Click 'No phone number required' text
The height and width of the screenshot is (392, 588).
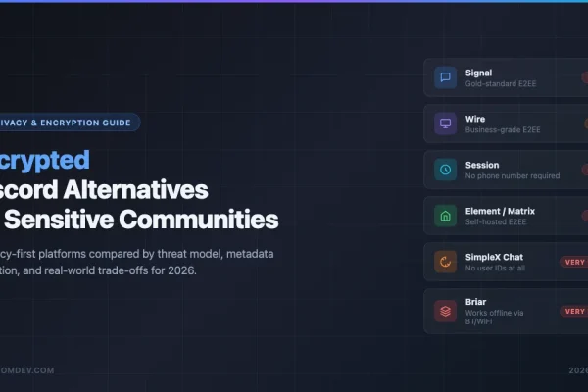(513, 176)
